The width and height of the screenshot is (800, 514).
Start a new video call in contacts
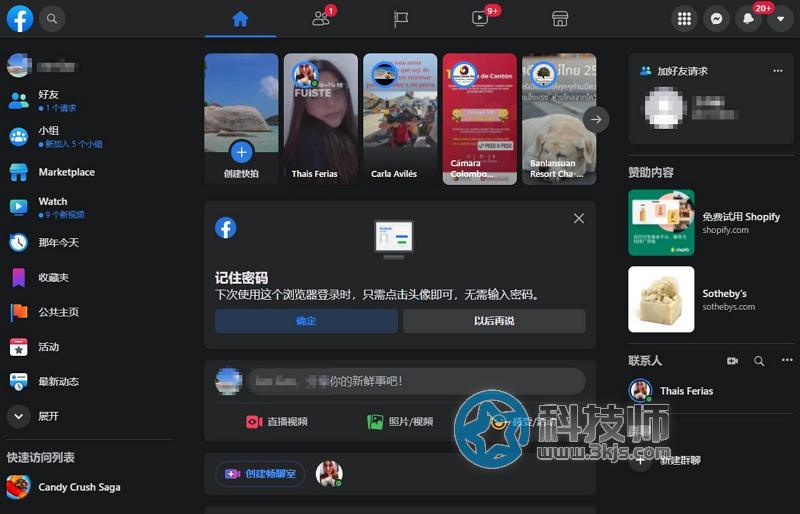(732, 361)
